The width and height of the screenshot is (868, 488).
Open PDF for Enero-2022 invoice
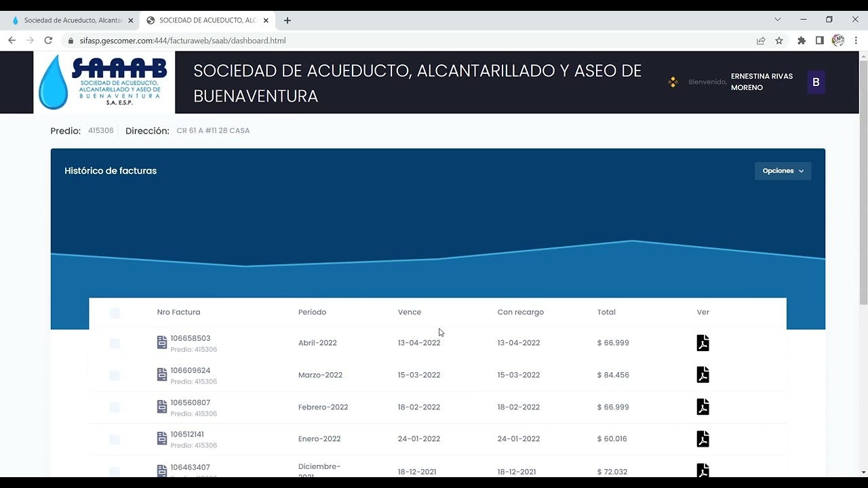click(703, 439)
